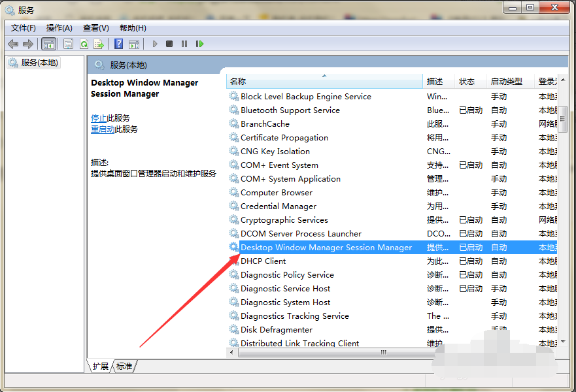Click the 停止 link to stop service
This screenshot has height=392, width=576.
tap(99, 118)
